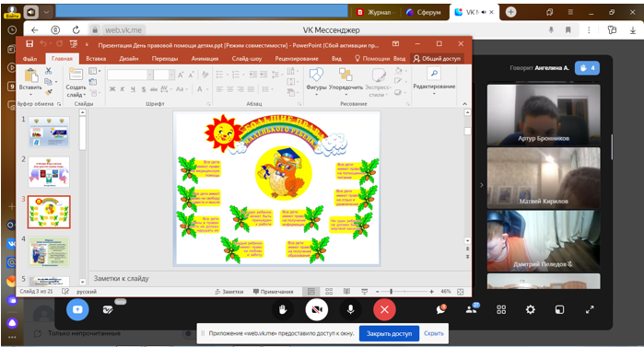Open the Файл menu
The height and width of the screenshot is (347, 644).
tap(30, 59)
